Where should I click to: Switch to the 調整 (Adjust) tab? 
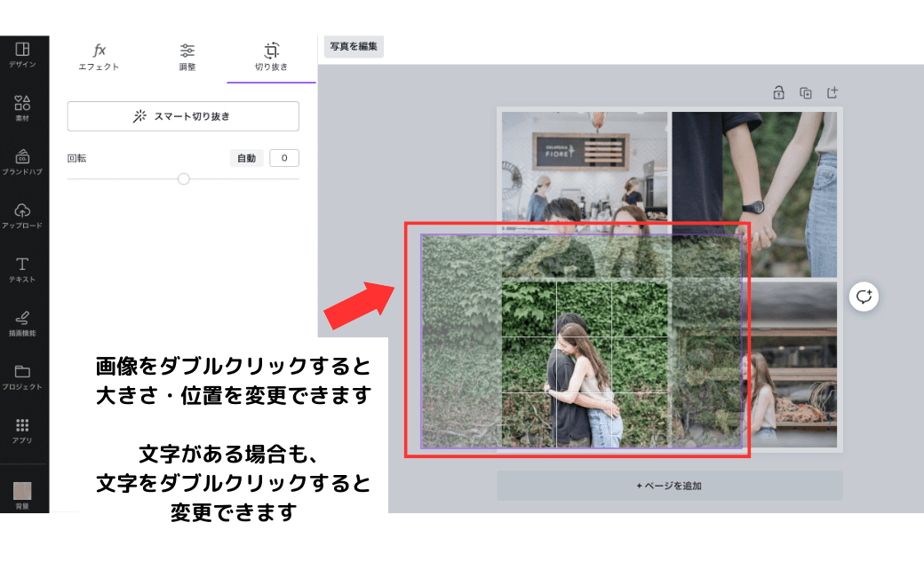187,57
